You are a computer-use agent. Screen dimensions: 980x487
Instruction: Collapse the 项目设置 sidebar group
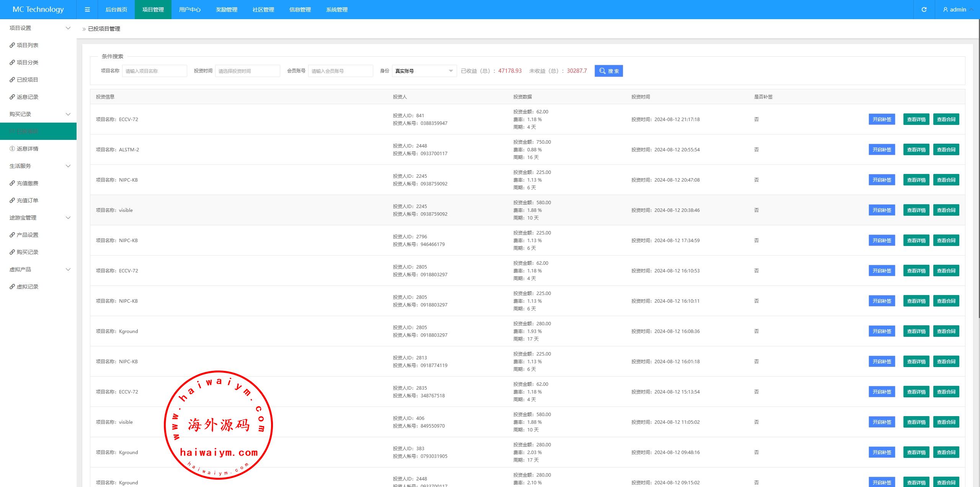pyautogui.click(x=38, y=28)
